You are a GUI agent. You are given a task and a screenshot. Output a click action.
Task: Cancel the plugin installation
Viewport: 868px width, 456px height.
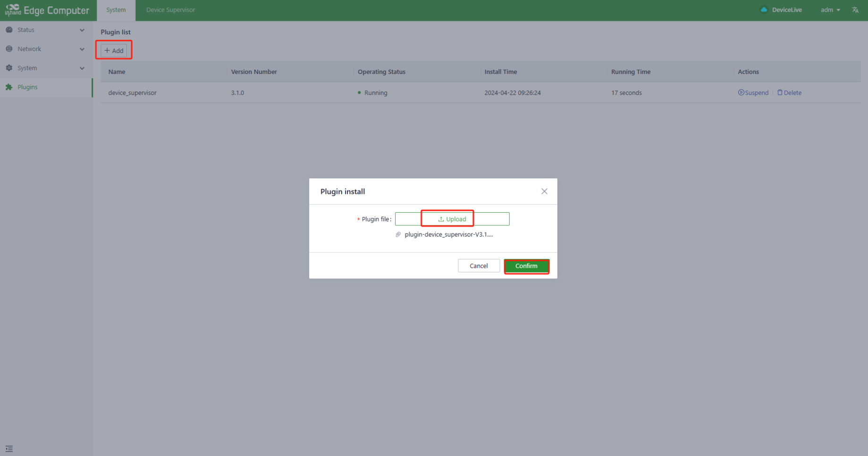click(479, 266)
